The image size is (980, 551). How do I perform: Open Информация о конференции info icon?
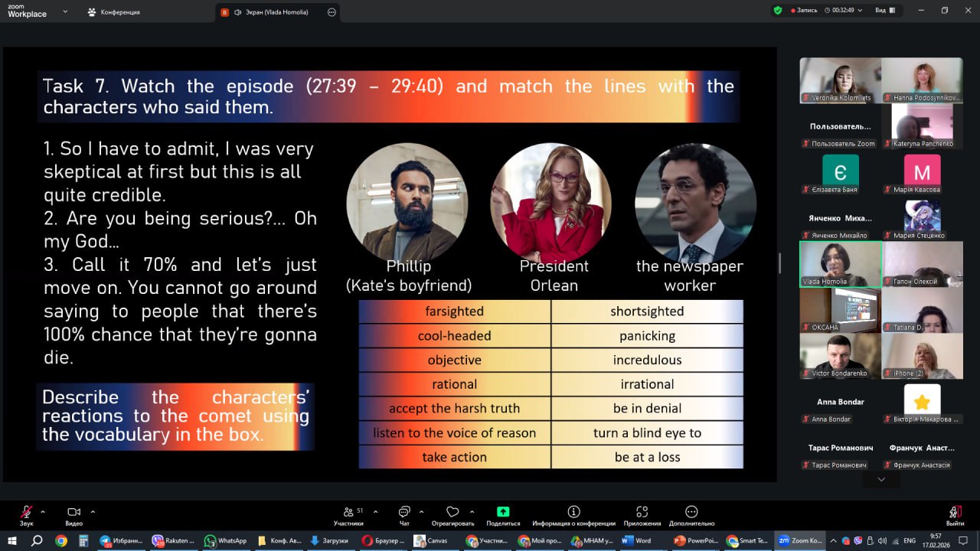(573, 512)
